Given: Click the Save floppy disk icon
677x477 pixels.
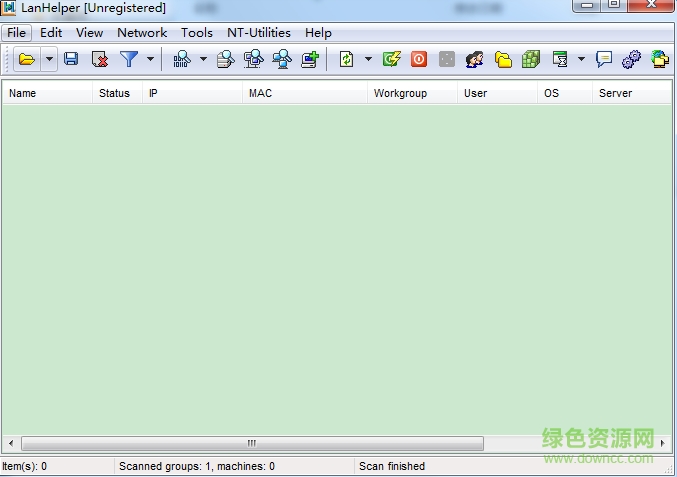Looking at the screenshot, I should coord(71,59).
